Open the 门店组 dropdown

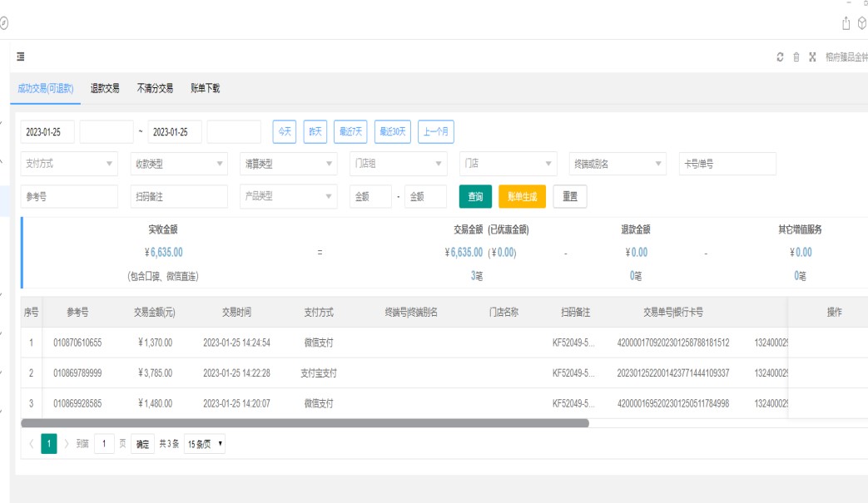coord(399,164)
